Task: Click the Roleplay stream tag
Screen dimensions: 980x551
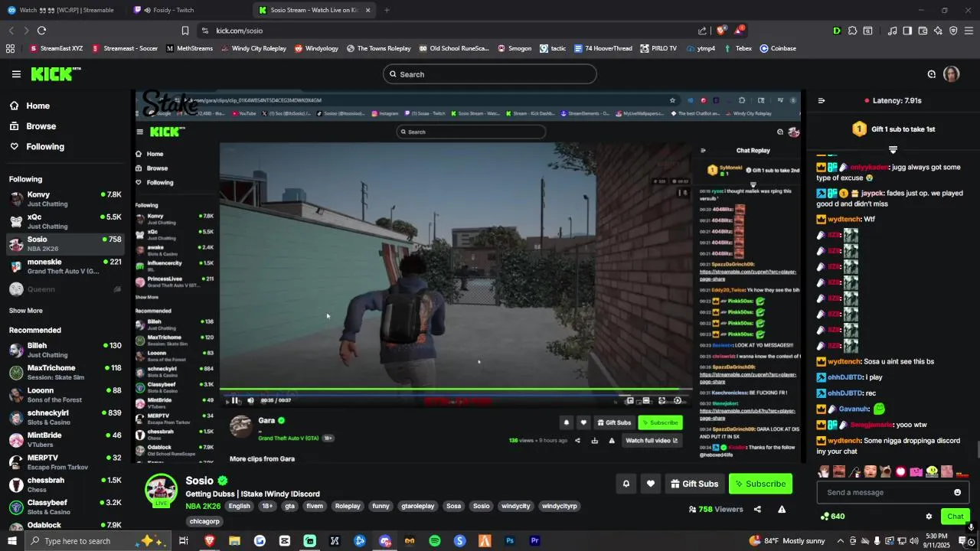Action: pyautogui.click(x=348, y=506)
